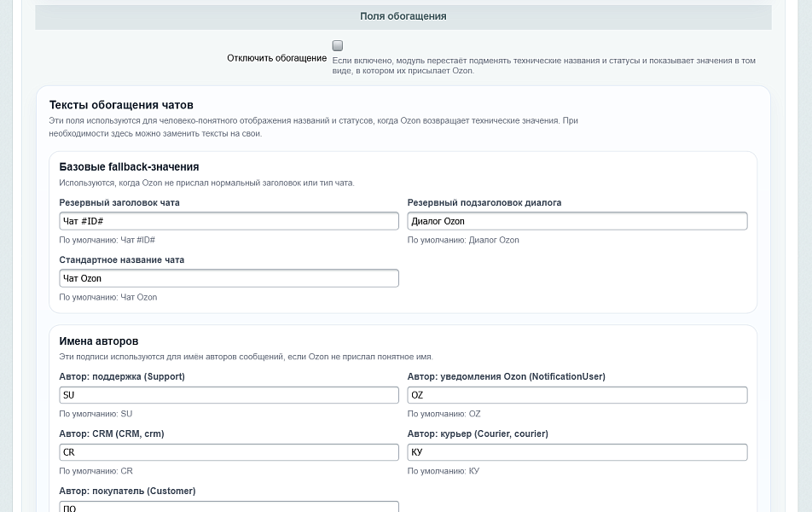Select help text starting Если включено, модуль перестаёт
The height and width of the screenshot is (512, 812).
544,66
